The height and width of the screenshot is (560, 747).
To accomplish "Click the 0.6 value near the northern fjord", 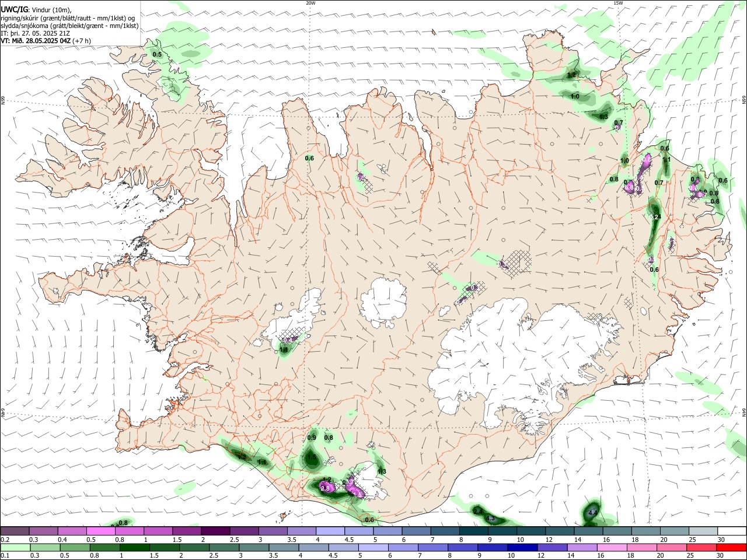I will 309,158.
